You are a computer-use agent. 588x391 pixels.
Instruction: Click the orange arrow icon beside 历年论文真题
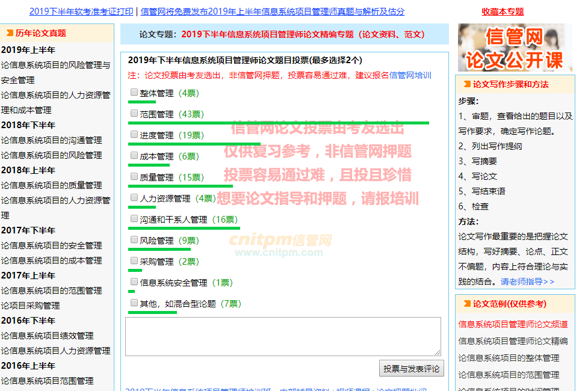[10, 33]
